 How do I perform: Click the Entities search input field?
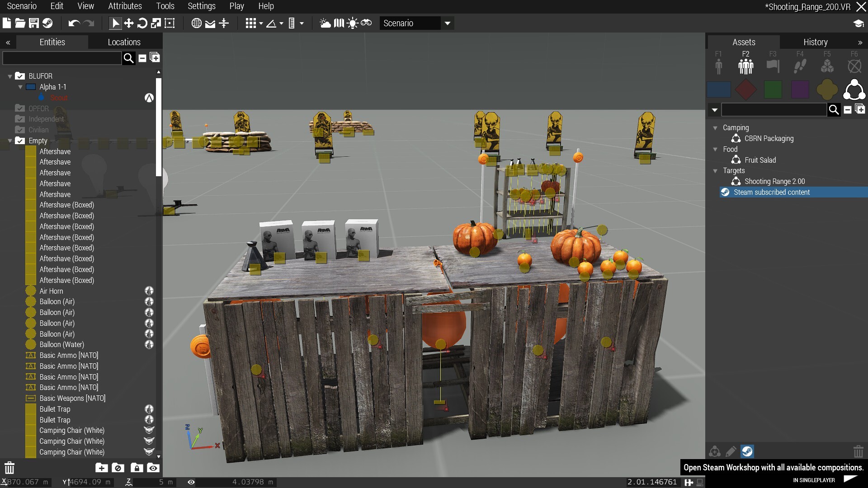tap(62, 58)
